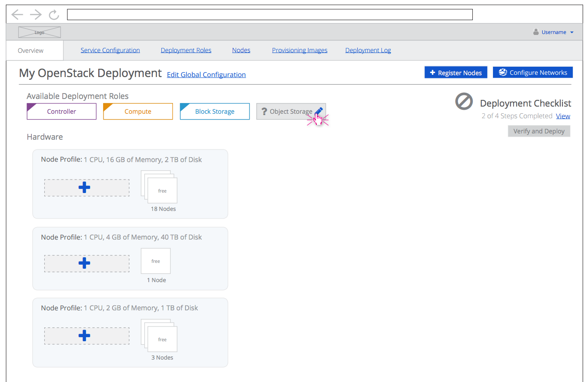Click the Available Deployment Roles heading
Screen dimensions: 588x382
[x=78, y=96]
